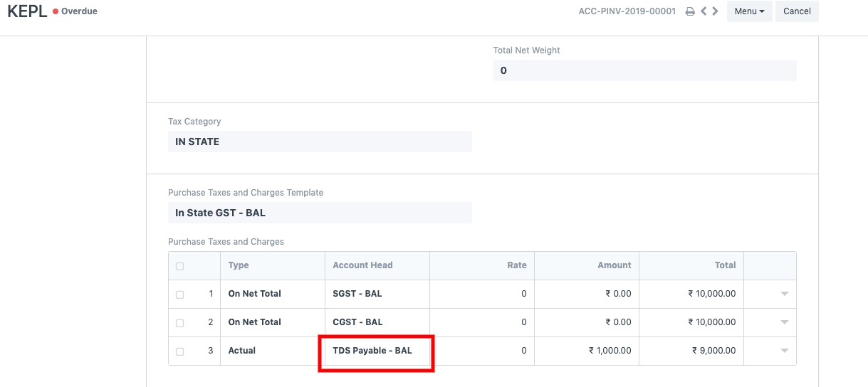
Task: Expand row 2 using its dropdown arrow
Action: tap(784, 322)
